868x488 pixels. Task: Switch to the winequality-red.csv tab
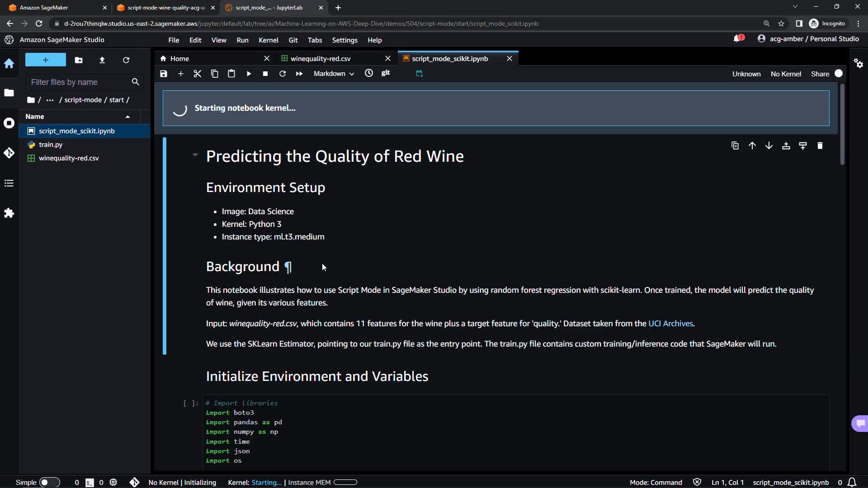(321, 59)
